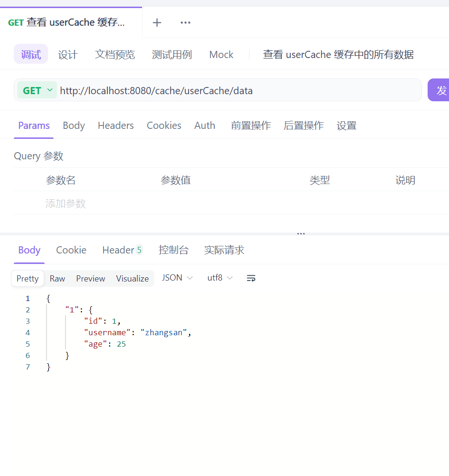Open the 文档预览 tab
This screenshot has height=476, width=449.
click(x=115, y=54)
